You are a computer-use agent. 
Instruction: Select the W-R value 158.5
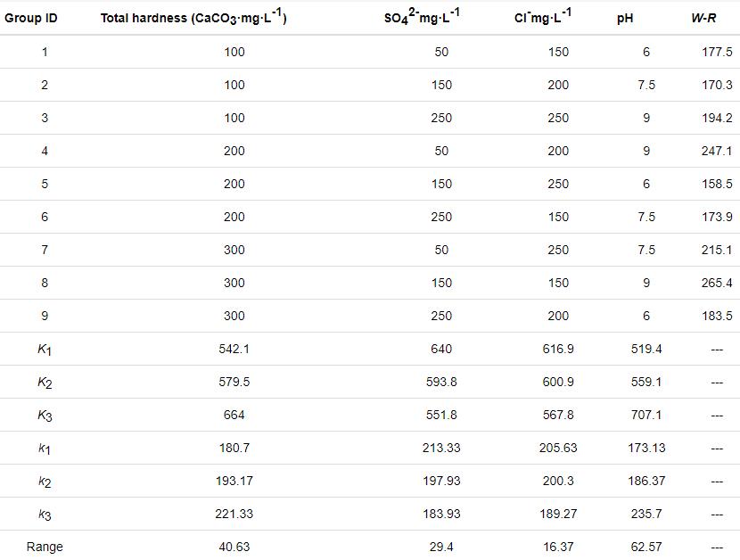pos(717,184)
